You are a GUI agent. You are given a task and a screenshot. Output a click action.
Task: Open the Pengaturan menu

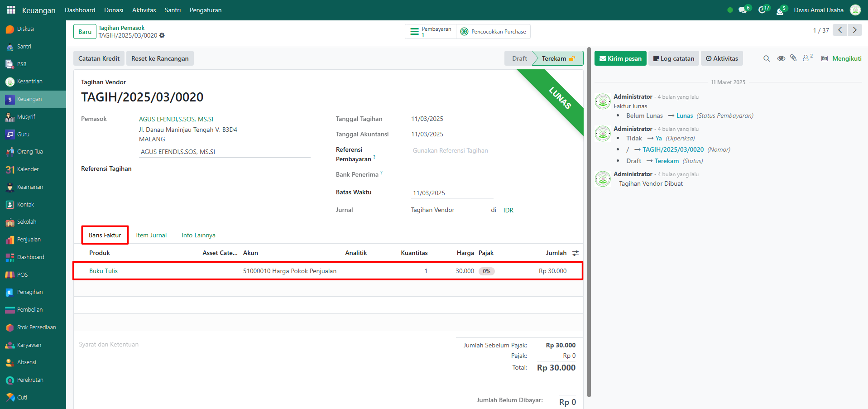(206, 10)
